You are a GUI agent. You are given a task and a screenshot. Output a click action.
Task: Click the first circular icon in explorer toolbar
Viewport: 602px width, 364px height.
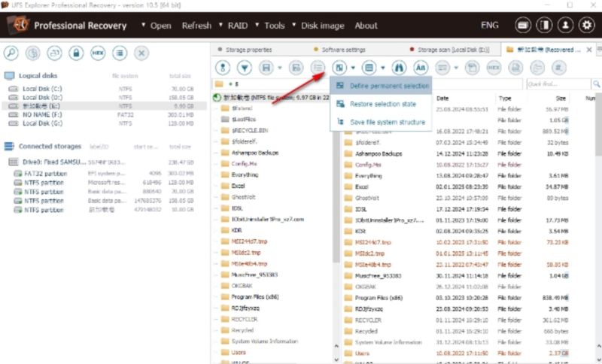pos(223,68)
